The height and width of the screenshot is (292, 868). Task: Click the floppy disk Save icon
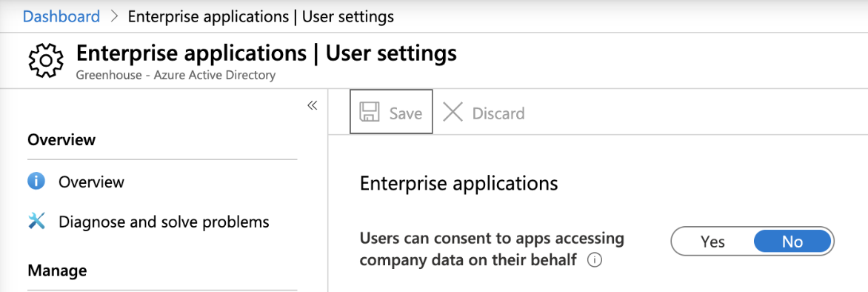point(370,113)
